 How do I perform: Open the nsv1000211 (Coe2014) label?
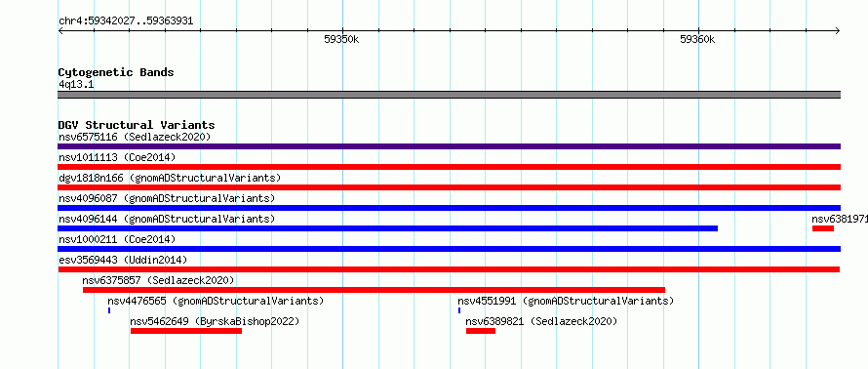[x=117, y=239]
